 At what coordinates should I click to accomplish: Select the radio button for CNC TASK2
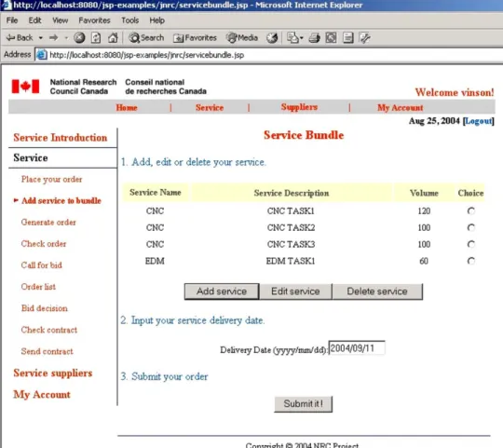(471, 227)
